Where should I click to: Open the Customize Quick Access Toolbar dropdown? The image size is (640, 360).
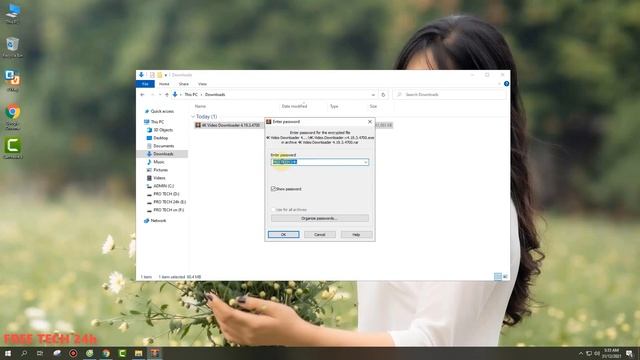pyautogui.click(x=166, y=75)
